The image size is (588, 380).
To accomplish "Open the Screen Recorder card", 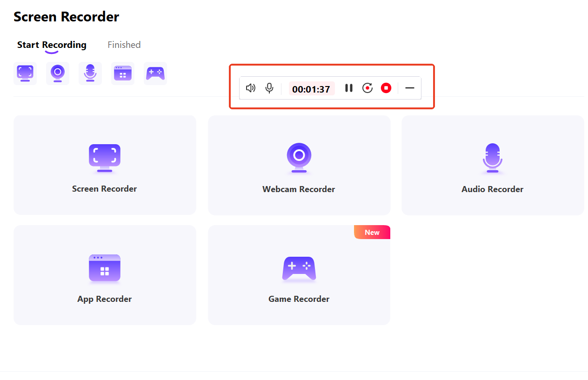I will [x=105, y=165].
